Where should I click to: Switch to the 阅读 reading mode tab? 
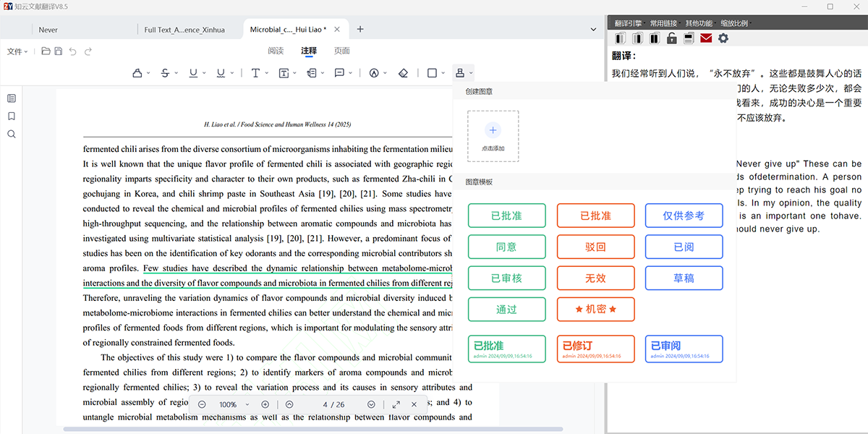276,51
